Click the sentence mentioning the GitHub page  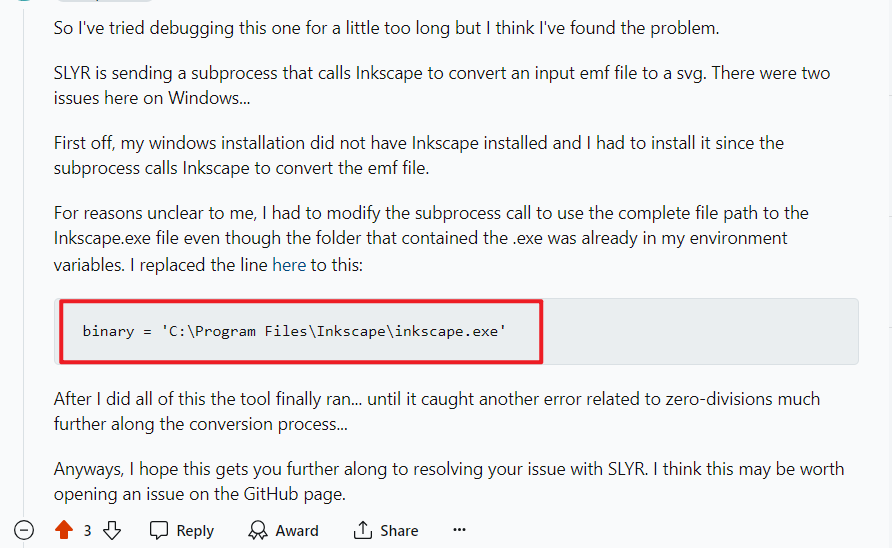pos(449,481)
